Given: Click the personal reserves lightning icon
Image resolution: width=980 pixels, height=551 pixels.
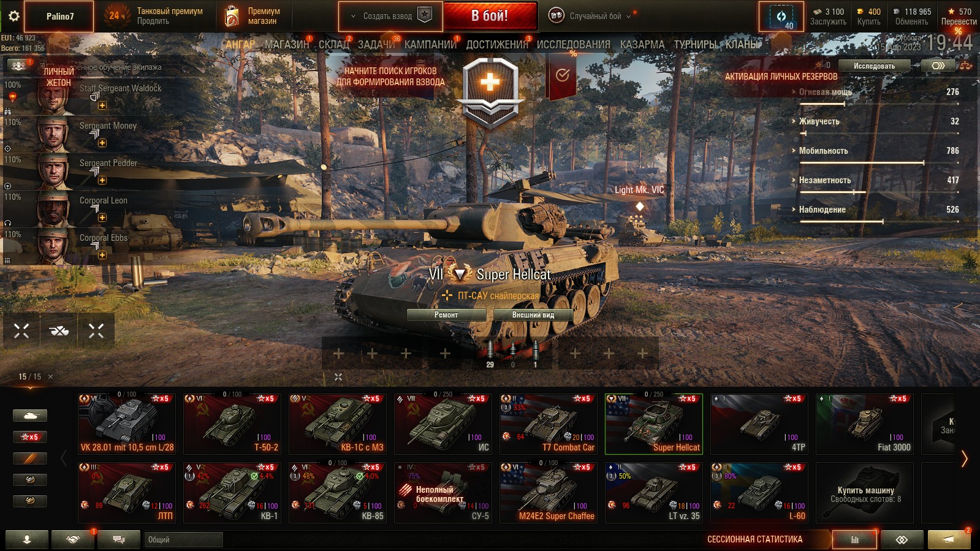Looking at the screenshot, I should coord(781,17).
